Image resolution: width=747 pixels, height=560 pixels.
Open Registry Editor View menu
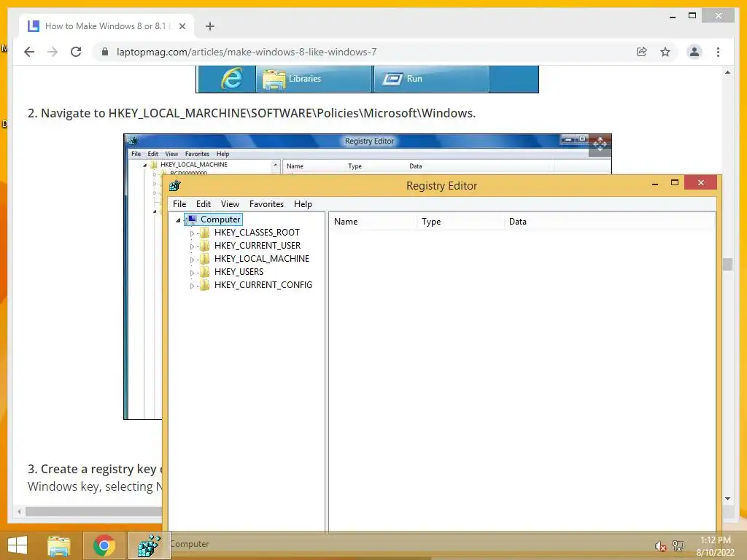(230, 204)
